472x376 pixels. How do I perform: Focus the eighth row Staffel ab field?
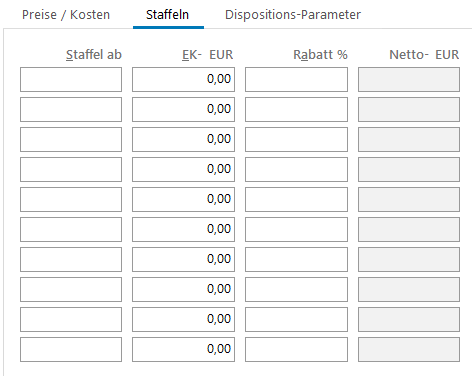tap(71, 289)
